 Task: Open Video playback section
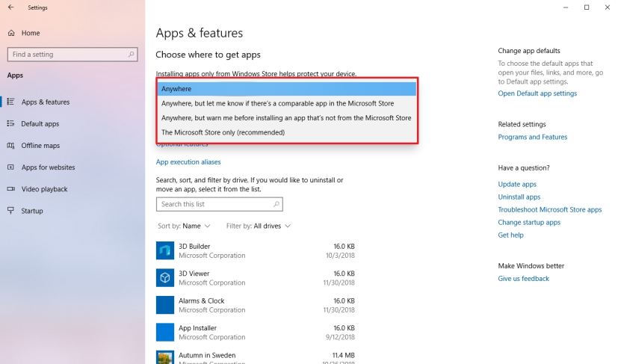click(x=45, y=189)
